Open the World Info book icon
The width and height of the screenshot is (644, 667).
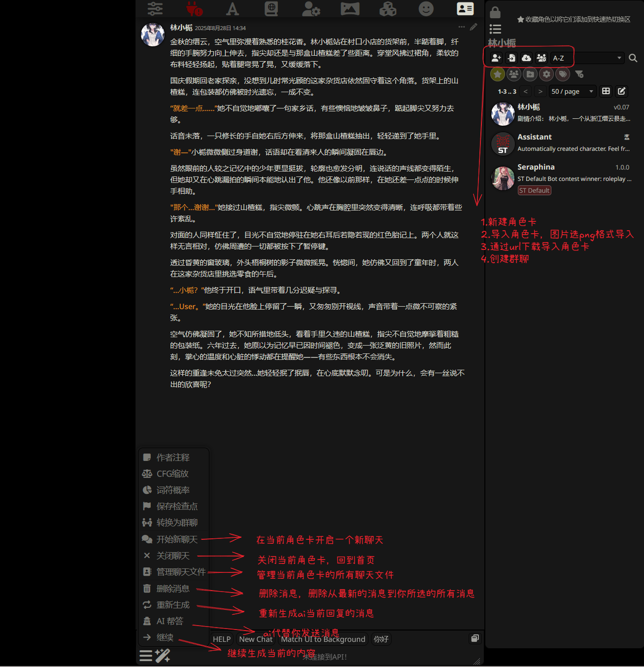click(271, 9)
